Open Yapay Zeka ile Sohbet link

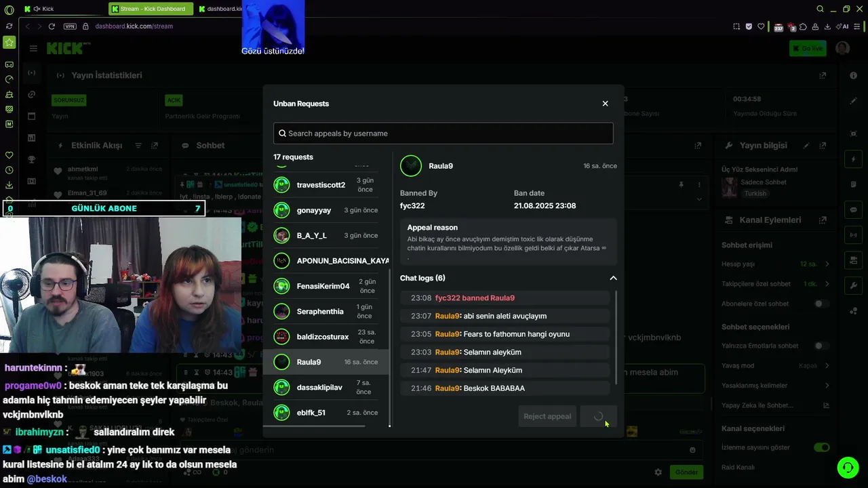pyautogui.click(x=776, y=405)
